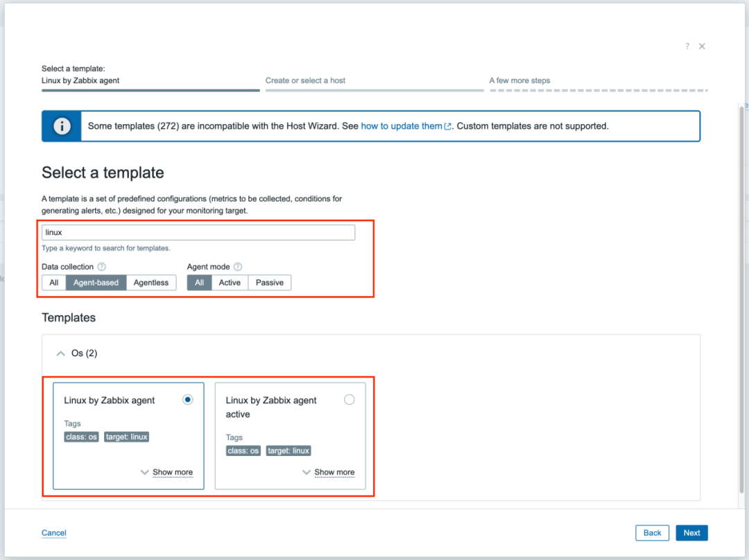Choose Passive agent mode
This screenshot has width=749, height=560.
(269, 283)
